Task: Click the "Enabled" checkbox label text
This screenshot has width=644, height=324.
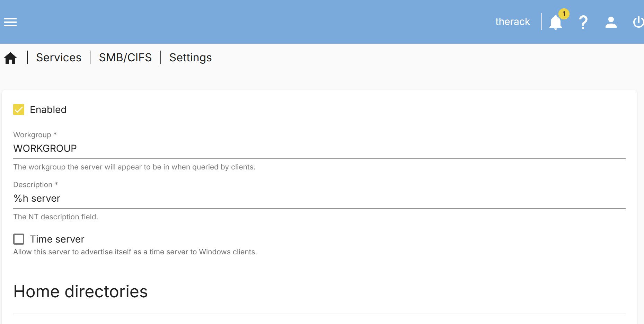Action: (x=48, y=110)
